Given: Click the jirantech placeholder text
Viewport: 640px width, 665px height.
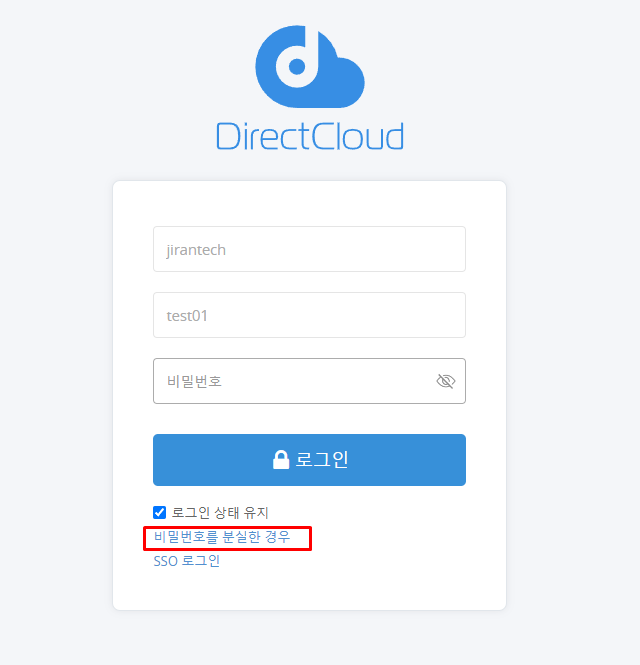Looking at the screenshot, I should coord(196,250).
